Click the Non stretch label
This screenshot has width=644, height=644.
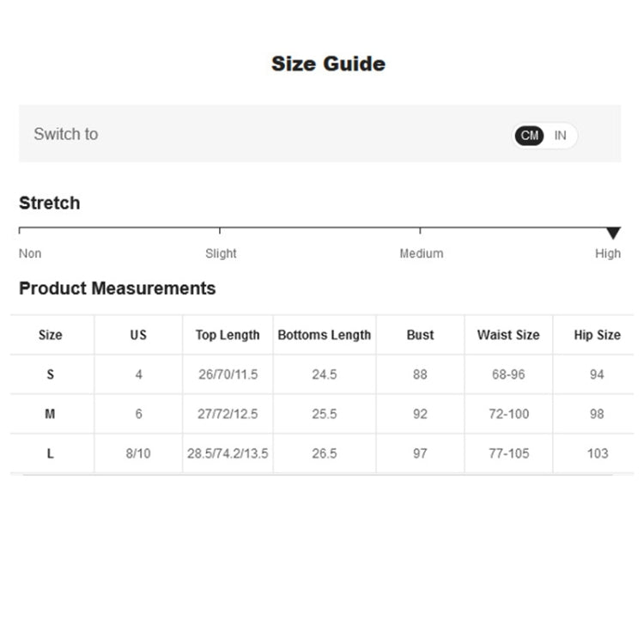30,253
